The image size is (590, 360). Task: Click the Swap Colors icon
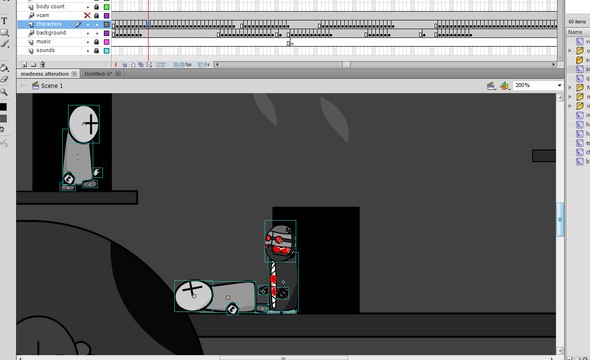coord(2,129)
